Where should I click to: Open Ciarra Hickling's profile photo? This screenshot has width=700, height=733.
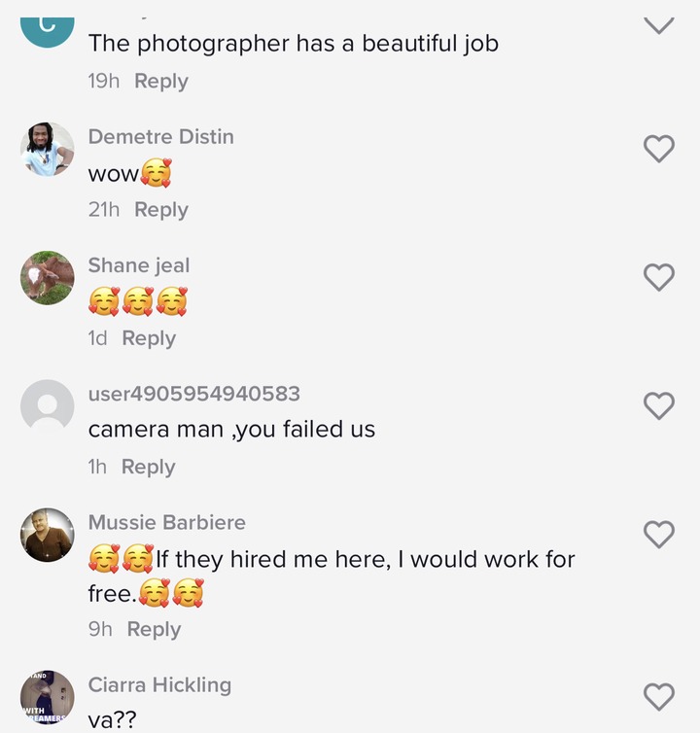[48, 697]
